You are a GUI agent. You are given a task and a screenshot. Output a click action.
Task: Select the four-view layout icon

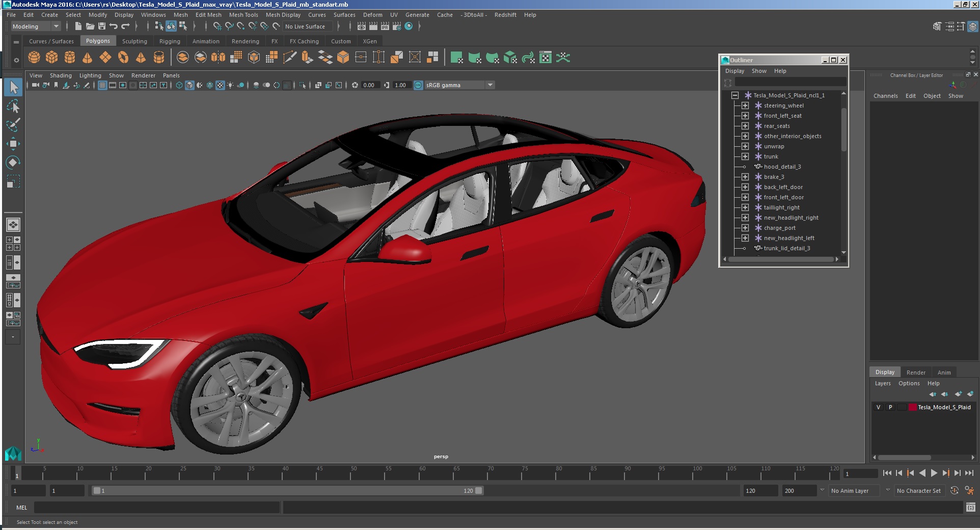click(x=13, y=244)
